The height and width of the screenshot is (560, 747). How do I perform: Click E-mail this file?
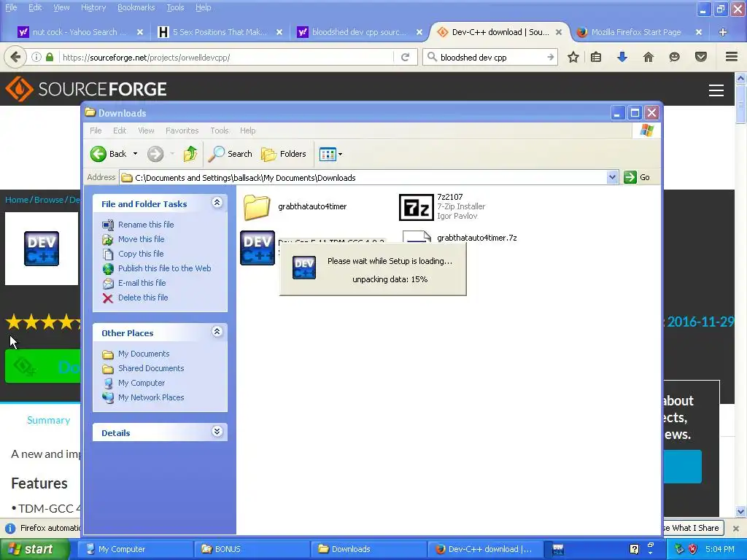coord(142,283)
